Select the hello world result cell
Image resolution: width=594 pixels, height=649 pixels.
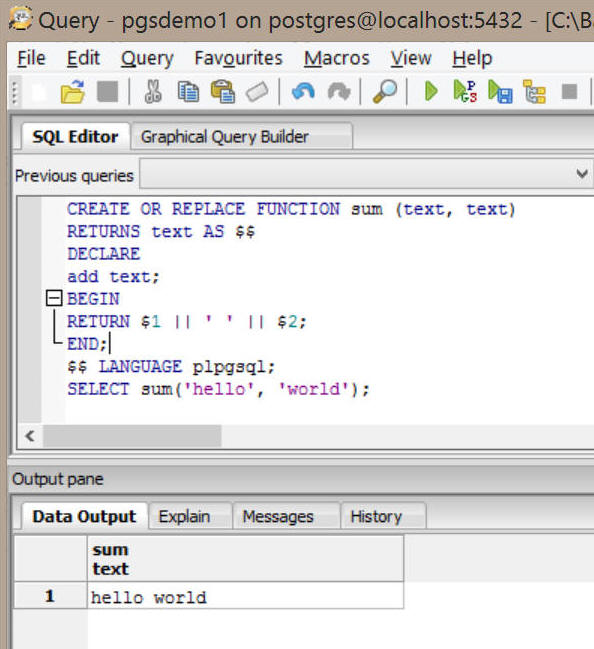(245, 596)
